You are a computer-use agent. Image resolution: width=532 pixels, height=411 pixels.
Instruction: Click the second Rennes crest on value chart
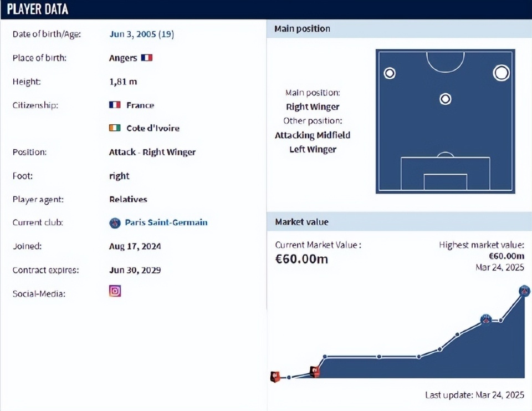[x=315, y=372]
